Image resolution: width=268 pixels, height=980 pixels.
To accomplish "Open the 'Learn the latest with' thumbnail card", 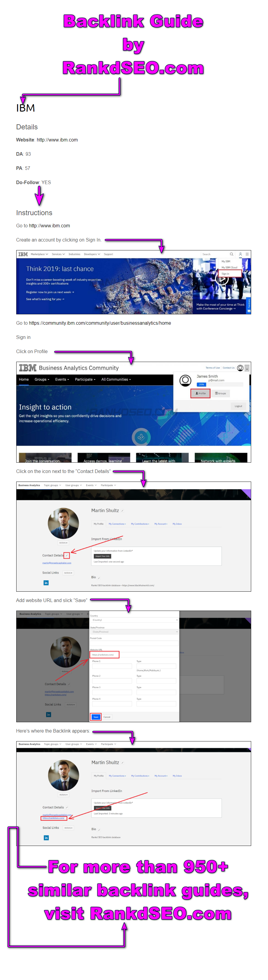I will coord(162,458).
